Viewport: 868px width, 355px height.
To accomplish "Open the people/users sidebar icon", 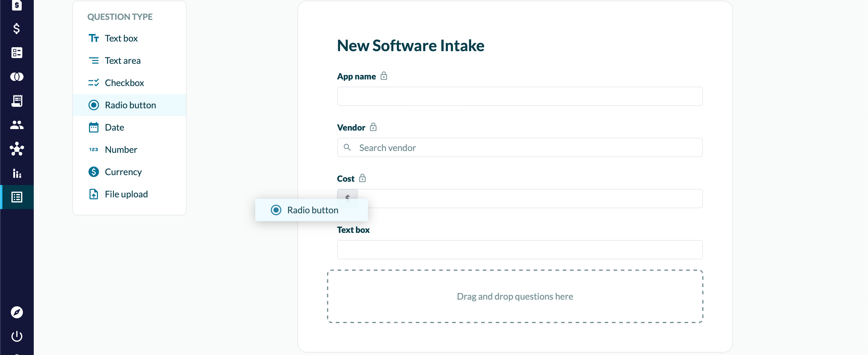I will click(17, 125).
